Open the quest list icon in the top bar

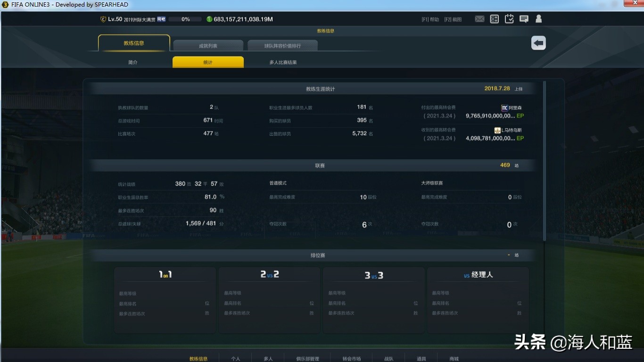coord(494,19)
